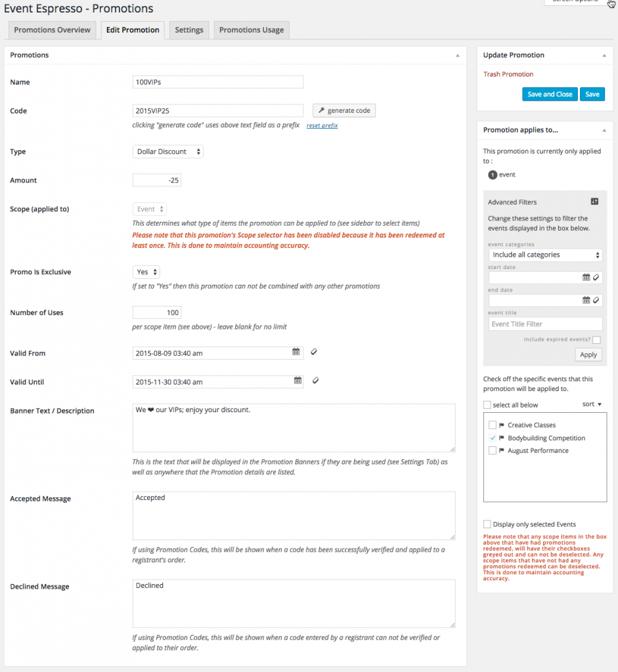Image resolution: width=618 pixels, height=672 pixels.
Task: Click the Accepted Message textarea
Action: pyautogui.click(x=294, y=516)
